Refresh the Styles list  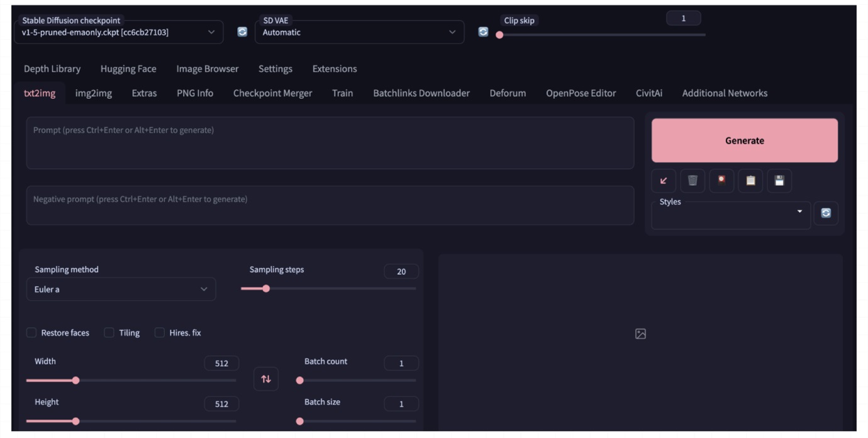point(826,213)
